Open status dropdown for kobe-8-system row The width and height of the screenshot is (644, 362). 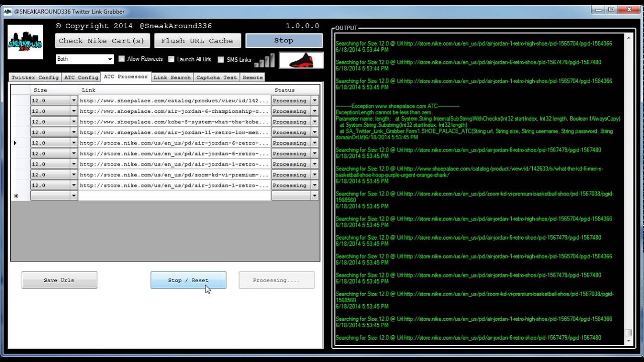pos(315,122)
